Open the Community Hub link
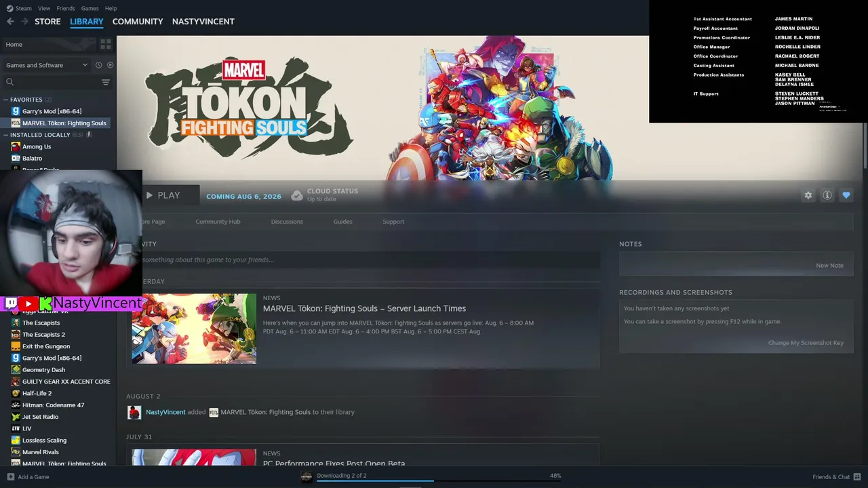Screen dimensions: 868x488 click(218, 222)
